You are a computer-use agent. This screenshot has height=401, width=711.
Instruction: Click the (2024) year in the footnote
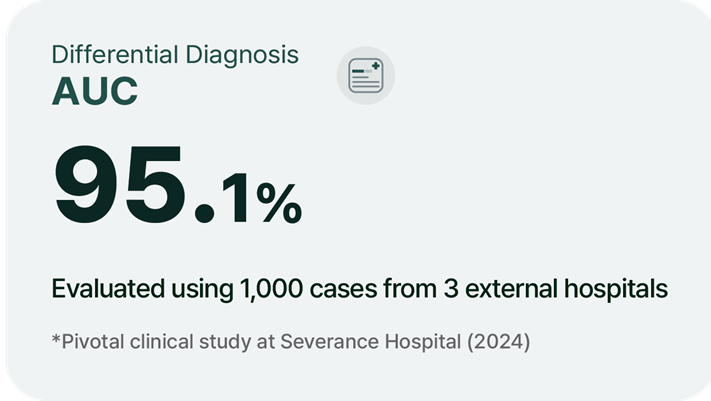point(498,342)
